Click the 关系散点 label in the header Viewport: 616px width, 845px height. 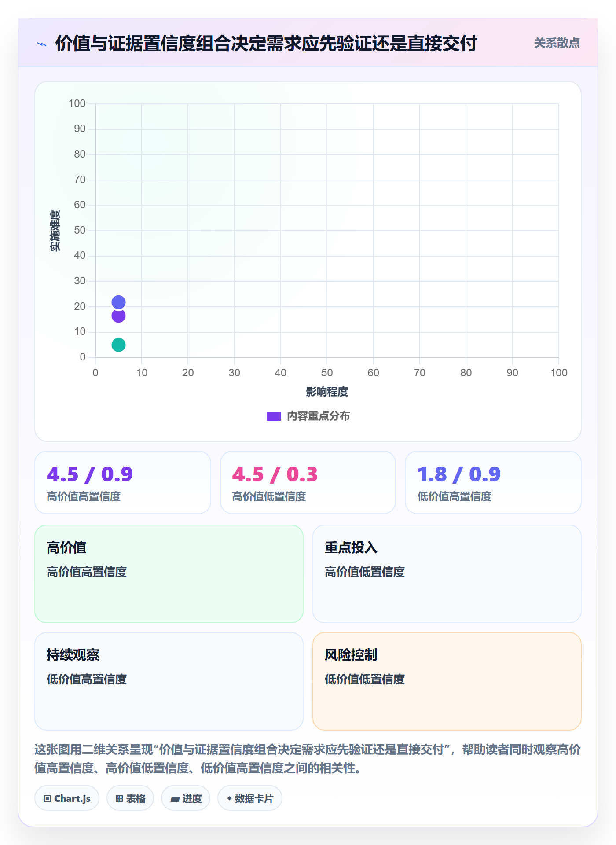pos(557,43)
